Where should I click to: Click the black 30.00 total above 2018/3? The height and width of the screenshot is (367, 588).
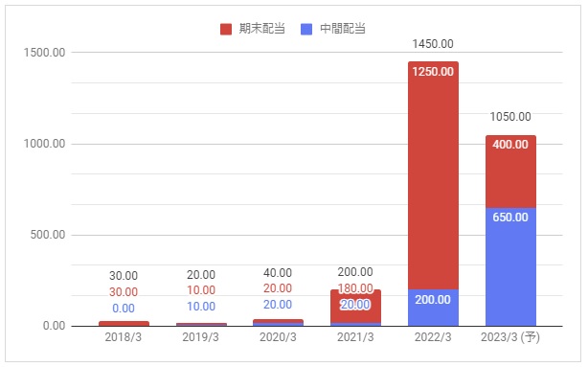pyautogui.click(x=124, y=276)
